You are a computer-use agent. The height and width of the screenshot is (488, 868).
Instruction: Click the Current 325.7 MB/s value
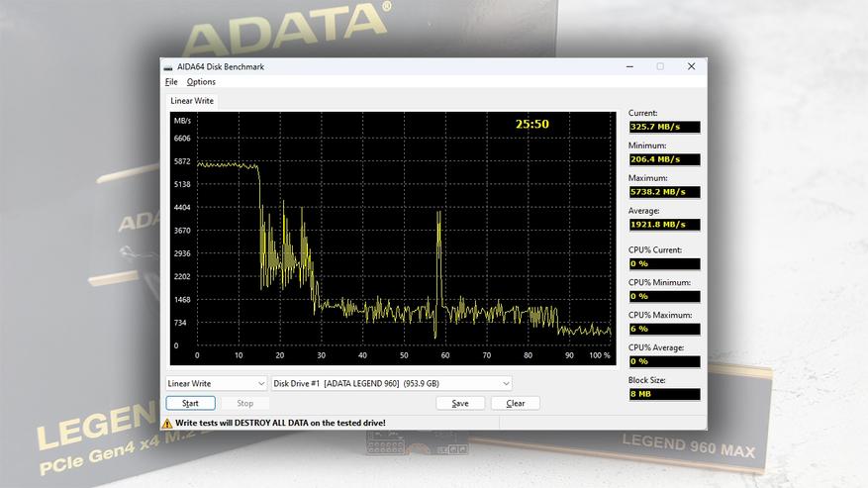tap(664, 127)
